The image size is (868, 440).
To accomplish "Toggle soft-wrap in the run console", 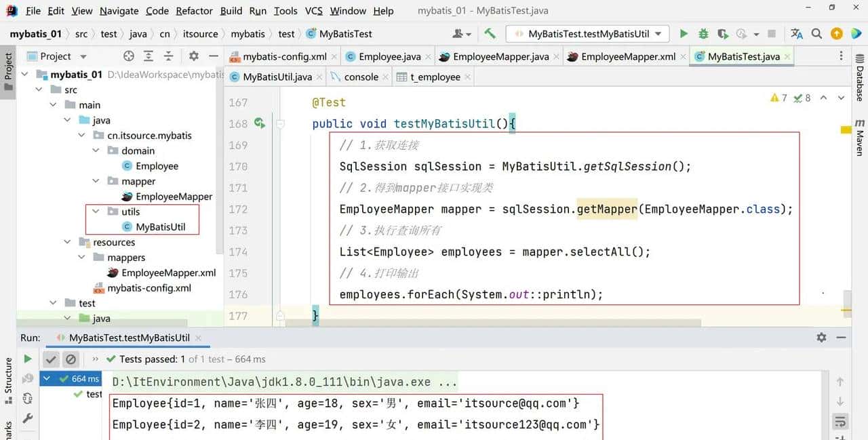I will pyautogui.click(x=840, y=422).
